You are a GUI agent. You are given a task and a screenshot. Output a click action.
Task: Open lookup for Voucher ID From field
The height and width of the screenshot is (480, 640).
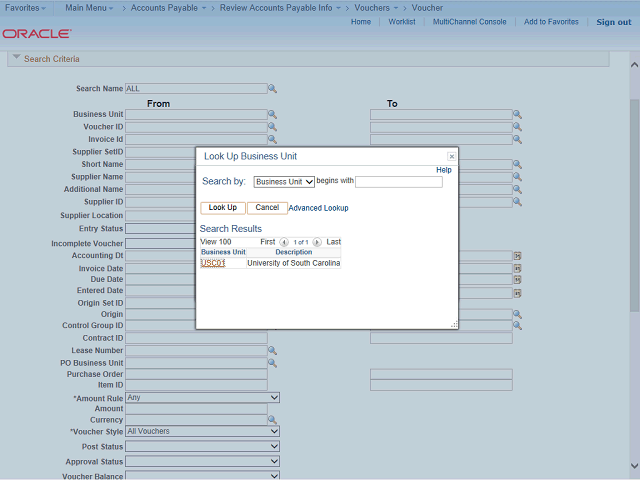click(272, 127)
